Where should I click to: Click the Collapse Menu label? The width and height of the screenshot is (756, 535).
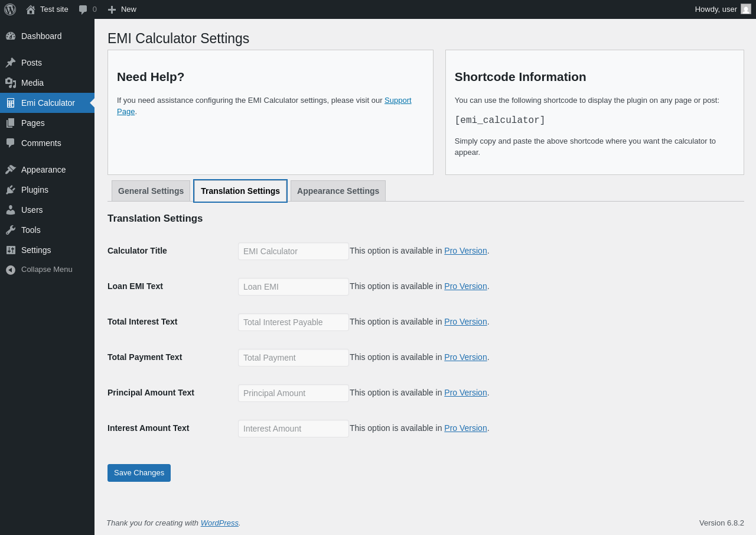[x=47, y=270]
